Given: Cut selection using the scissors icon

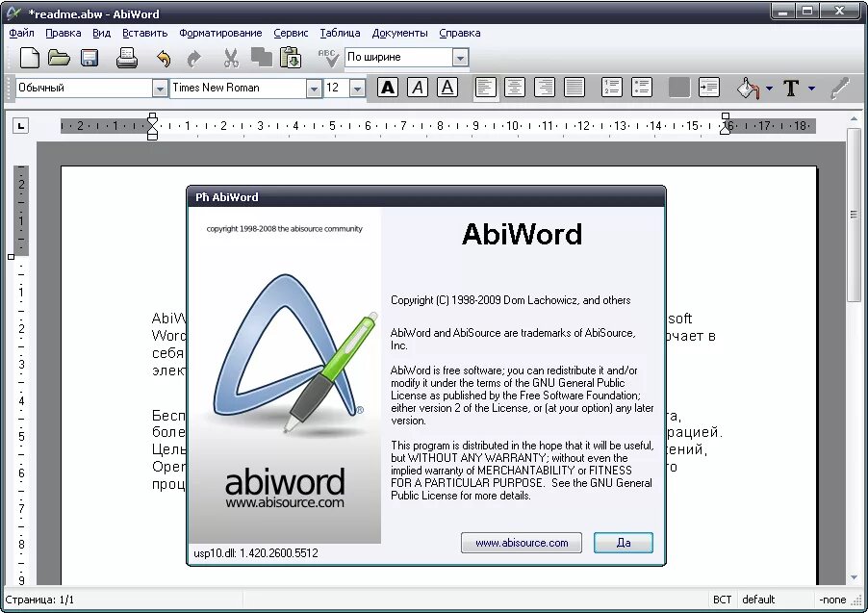Looking at the screenshot, I should 231,58.
